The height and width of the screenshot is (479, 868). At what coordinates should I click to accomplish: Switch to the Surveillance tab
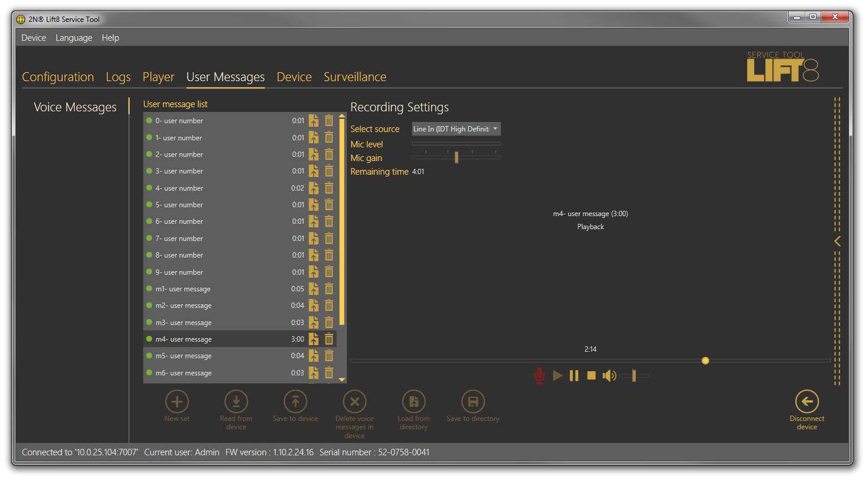point(355,77)
